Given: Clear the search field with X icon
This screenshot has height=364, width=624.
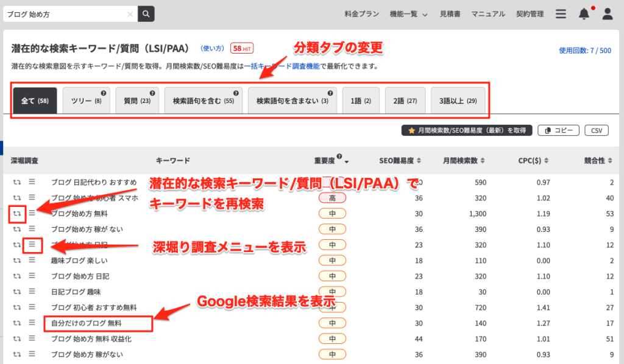Looking at the screenshot, I should [130, 14].
